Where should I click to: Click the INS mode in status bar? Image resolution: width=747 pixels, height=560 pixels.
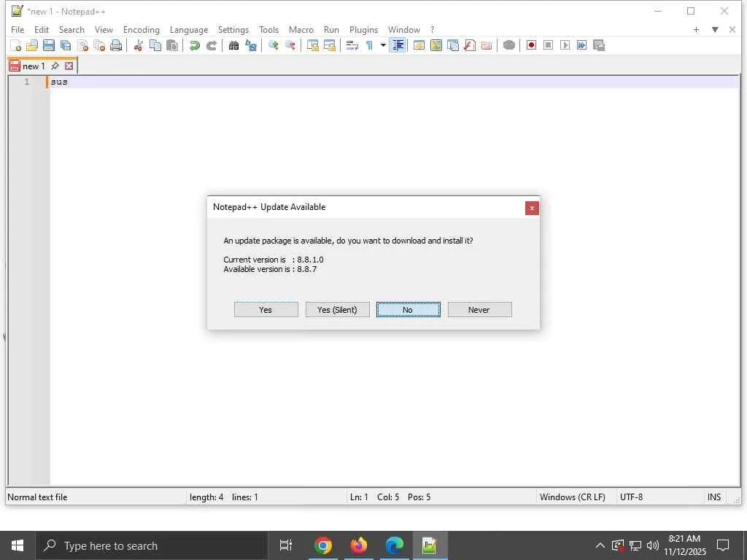coord(713,497)
